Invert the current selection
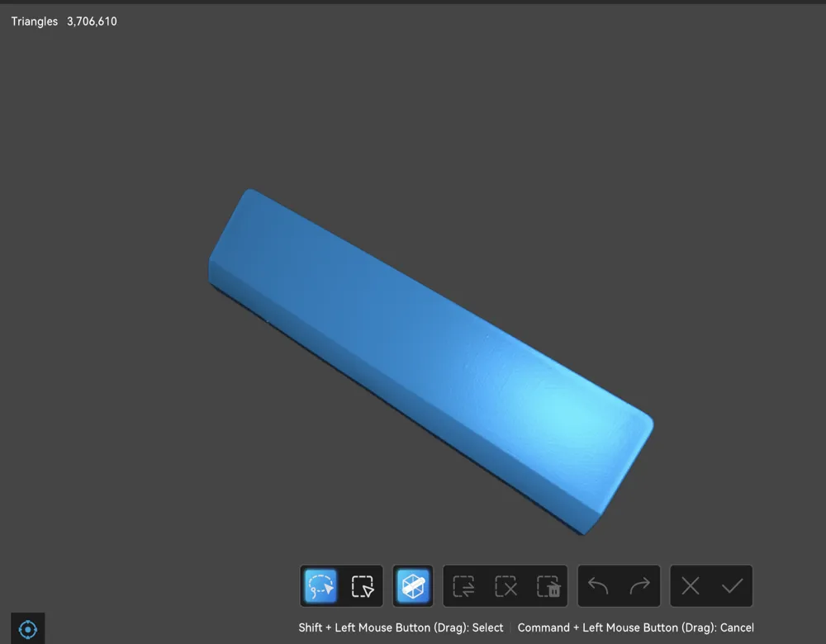The width and height of the screenshot is (826, 644). [x=463, y=585]
